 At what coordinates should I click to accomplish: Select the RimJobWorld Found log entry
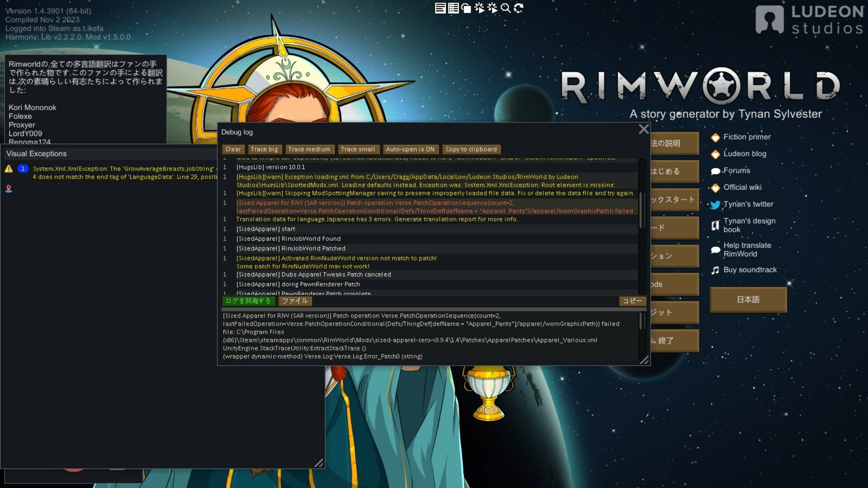tap(430, 239)
